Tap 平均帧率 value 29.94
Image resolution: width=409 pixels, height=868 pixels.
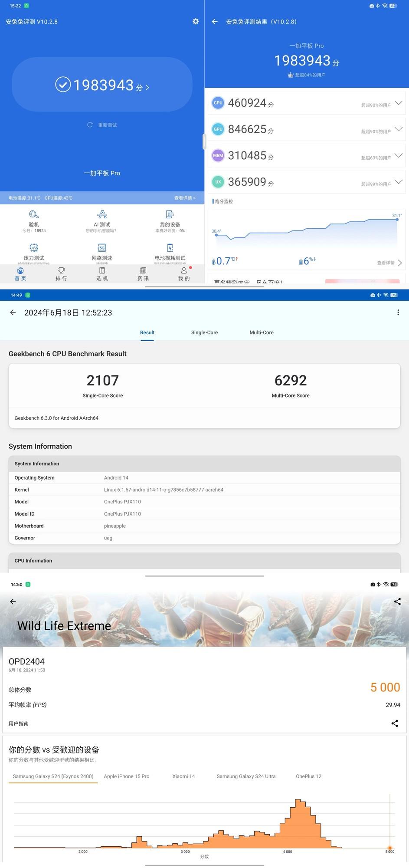[x=393, y=705]
